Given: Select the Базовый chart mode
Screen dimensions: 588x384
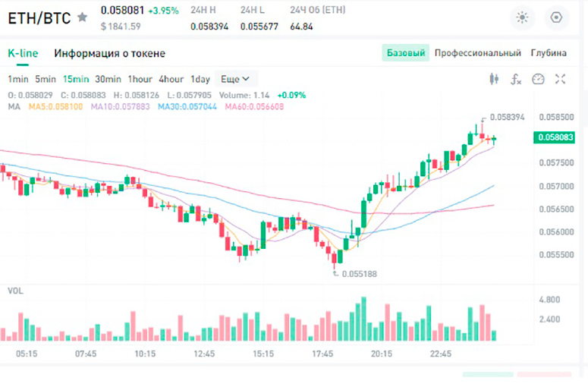Looking at the screenshot, I should pyautogui.click(x=406, y=53).
